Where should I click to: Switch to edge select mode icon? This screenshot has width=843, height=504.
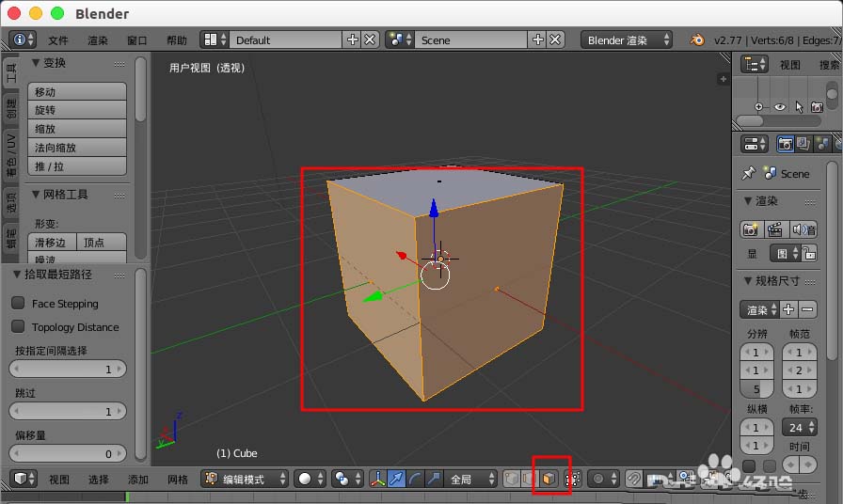[530, 479]
